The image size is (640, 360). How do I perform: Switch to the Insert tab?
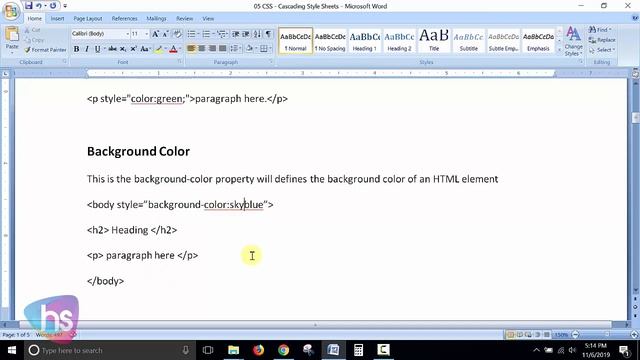tap(57, 18)
